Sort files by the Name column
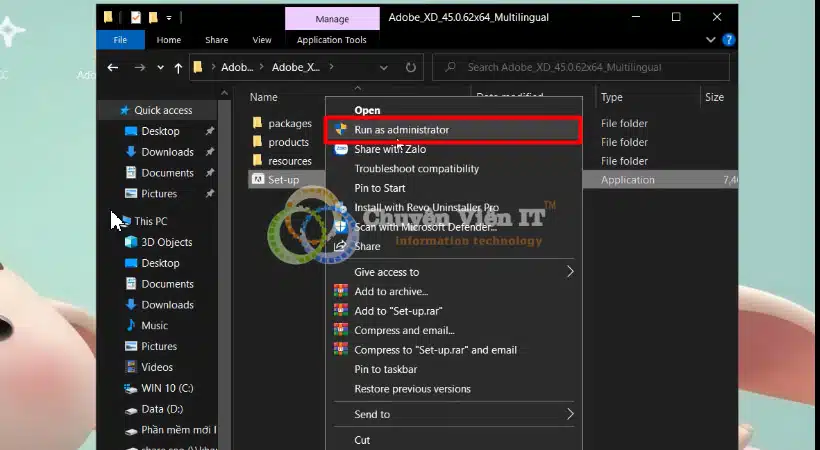820x450 pixels. (x=264, y=97)
